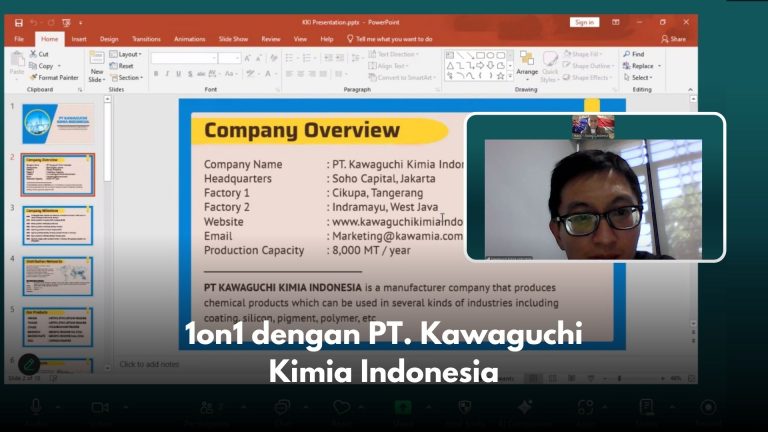Align text to the left

(289, 74)
